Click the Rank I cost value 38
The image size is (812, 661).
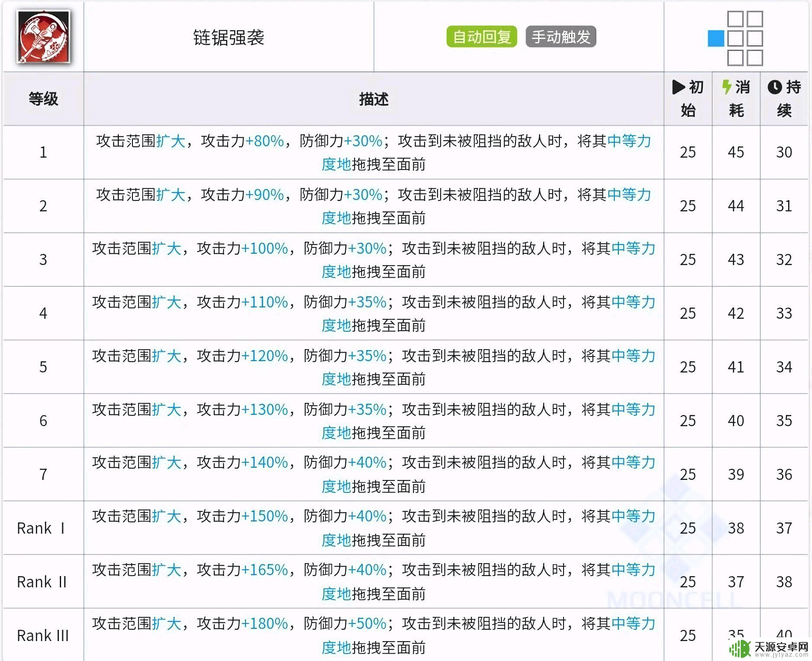[x=736, y=528]
